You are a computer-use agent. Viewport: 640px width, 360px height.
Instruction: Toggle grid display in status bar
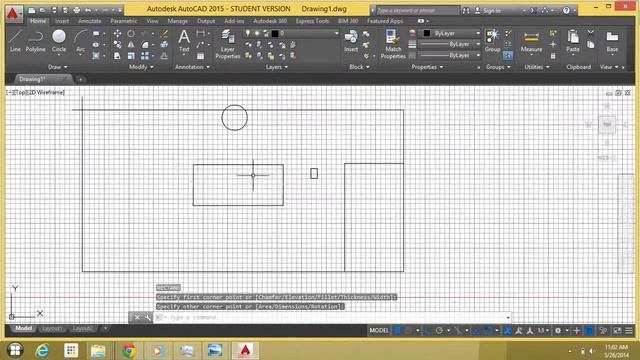click(x=397, y=330)
